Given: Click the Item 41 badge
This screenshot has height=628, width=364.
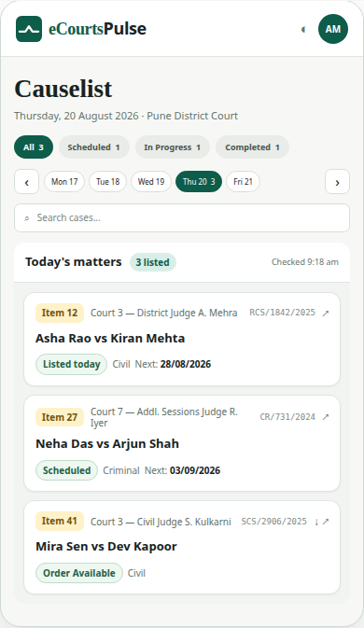Looking at the screenshot, I should [x=60, y=521].
